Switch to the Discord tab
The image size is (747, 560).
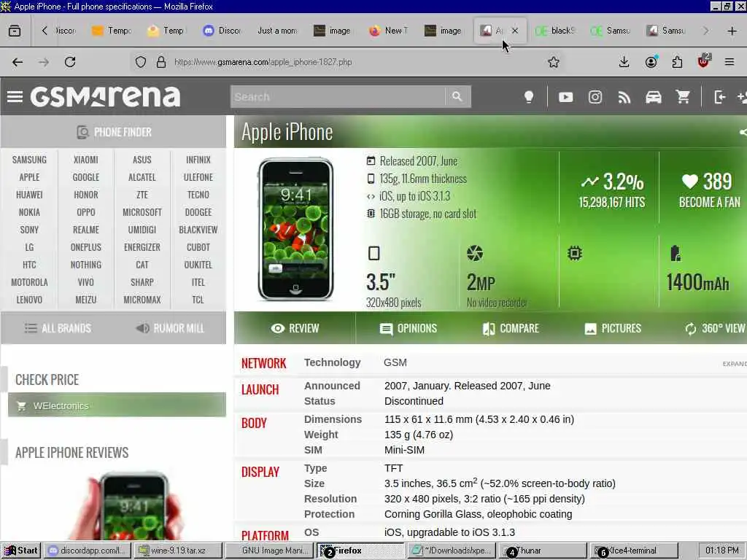(x=222, y=31)
